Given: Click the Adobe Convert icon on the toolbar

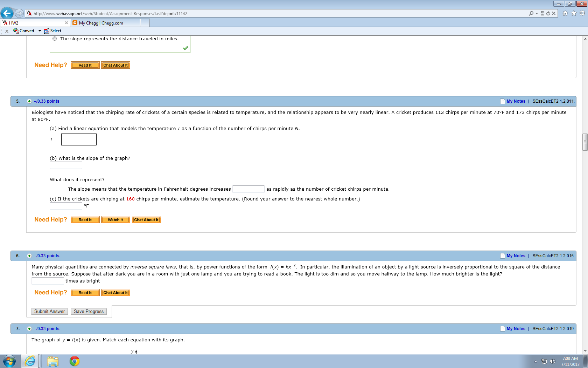Looking at the screenshot, I should pos(16,31).
